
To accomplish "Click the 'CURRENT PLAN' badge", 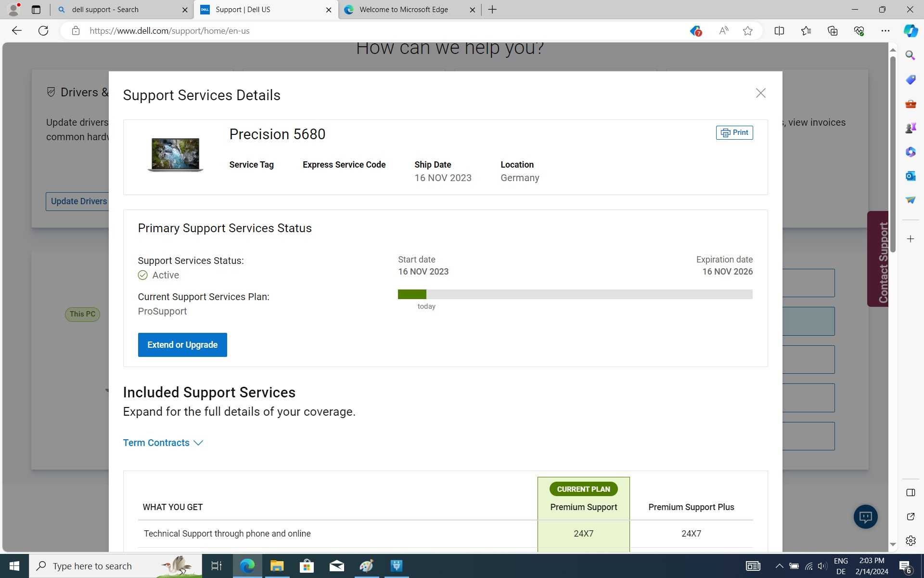I will click(x=583, y=489).
